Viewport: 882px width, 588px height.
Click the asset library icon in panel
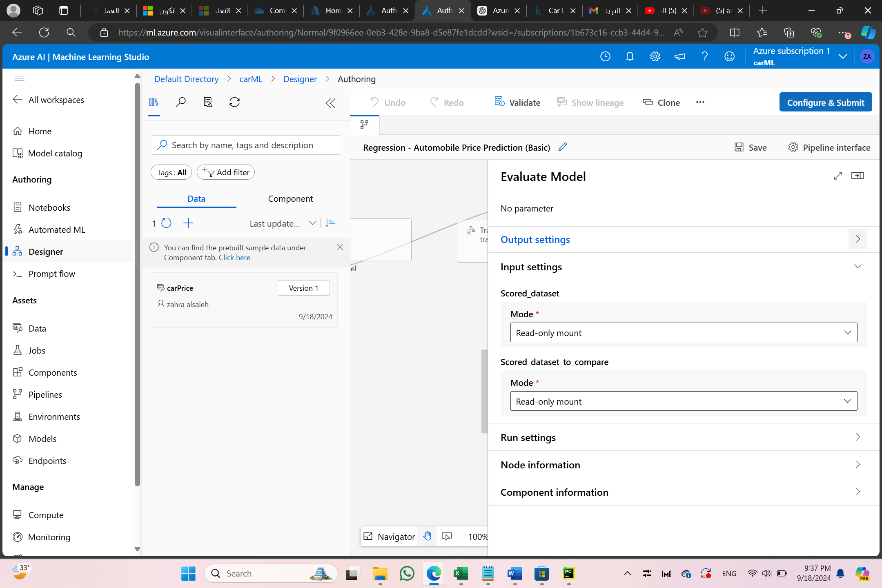pos(154,102)
